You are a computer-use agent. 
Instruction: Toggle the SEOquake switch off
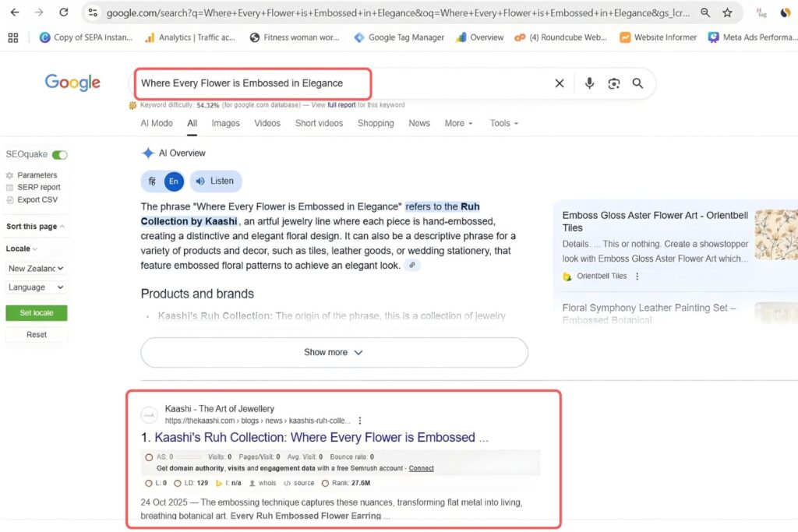pos(59,155)
